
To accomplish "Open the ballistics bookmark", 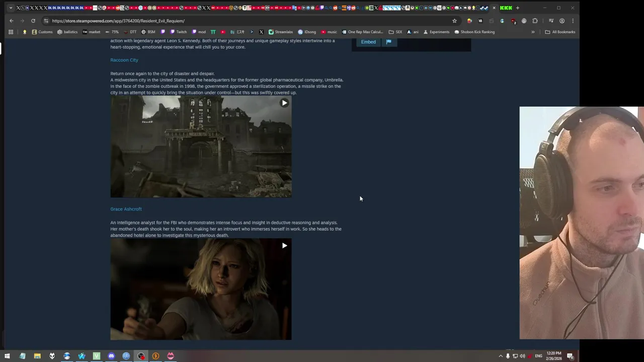I will [x=67, y=32].
